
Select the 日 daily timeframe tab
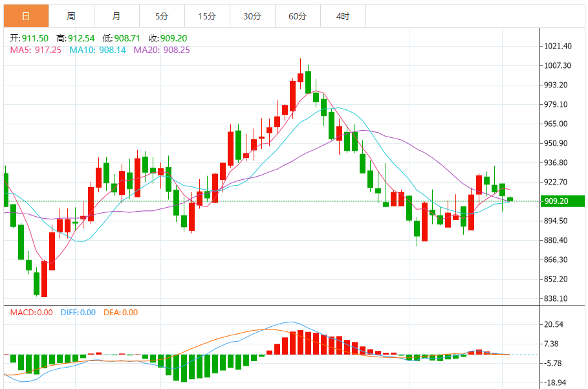27,16
